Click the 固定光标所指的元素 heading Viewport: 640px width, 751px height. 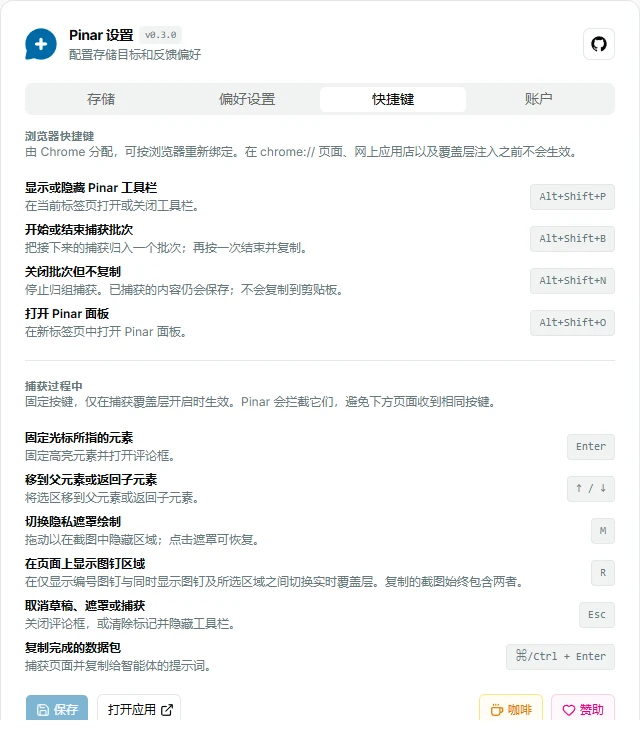(79, 438)
